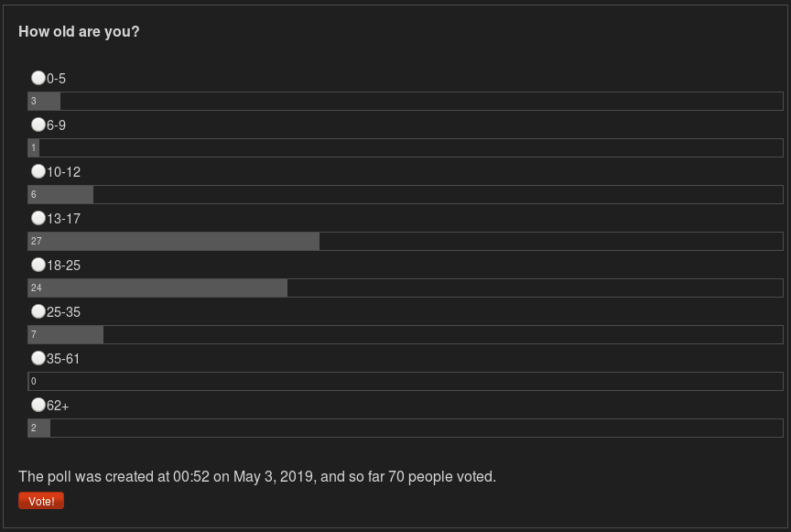This screenshot has width=791, height=532.
Task: Click the 25-35 results bar showing 7
Action: (405, 334)
